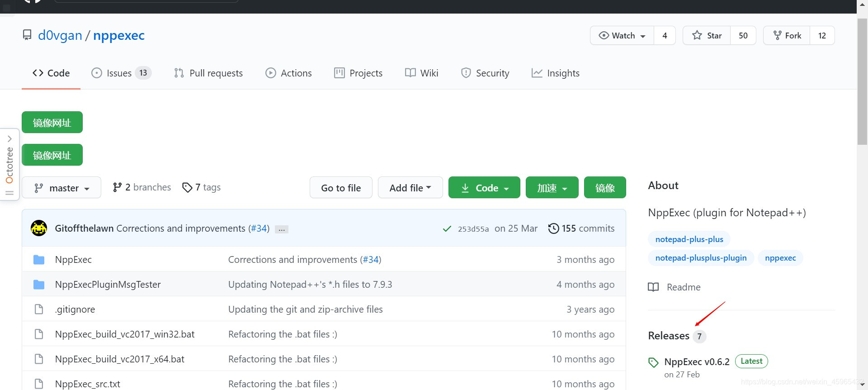This screenshot has height=390, width=868.
Task: Open the Insights tab
Action: [556, 73]
